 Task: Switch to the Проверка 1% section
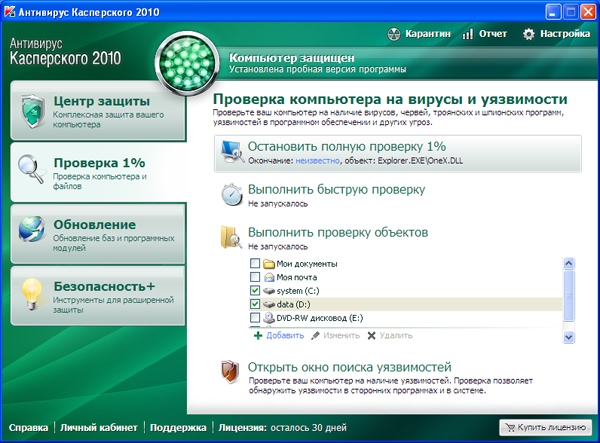pos(98,172)
